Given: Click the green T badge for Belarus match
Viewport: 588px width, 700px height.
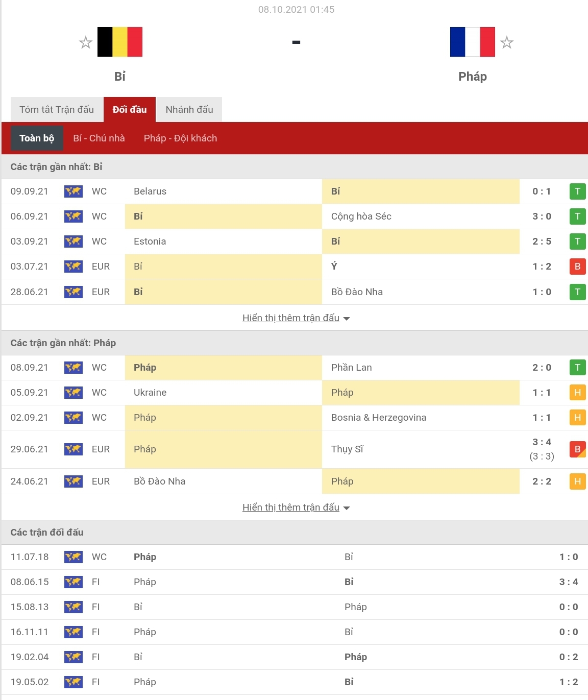Looking at the screenshot, I should point(577,191).
